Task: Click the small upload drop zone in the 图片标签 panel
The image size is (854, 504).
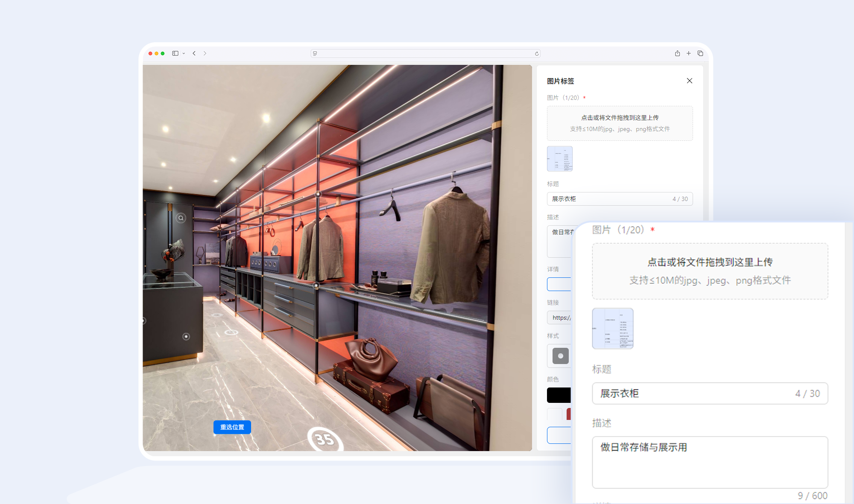Action: 620,123
